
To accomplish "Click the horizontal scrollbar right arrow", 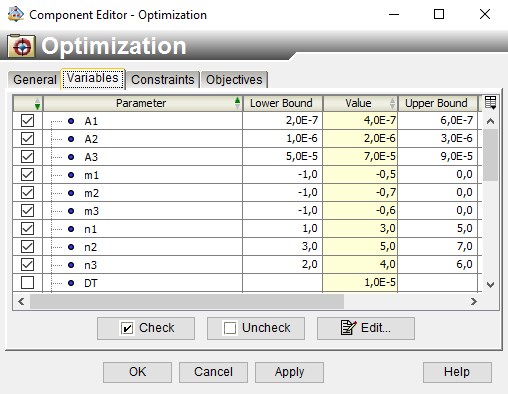I will pos(473,302).
